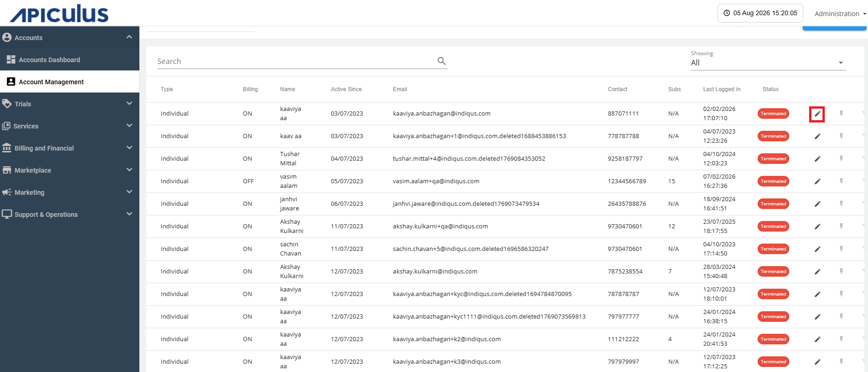Click the edit pencil for kaaviya.anbazhagan+kyc1111
This screenshot has height=372, width=868.
click(x=817, y=317)
